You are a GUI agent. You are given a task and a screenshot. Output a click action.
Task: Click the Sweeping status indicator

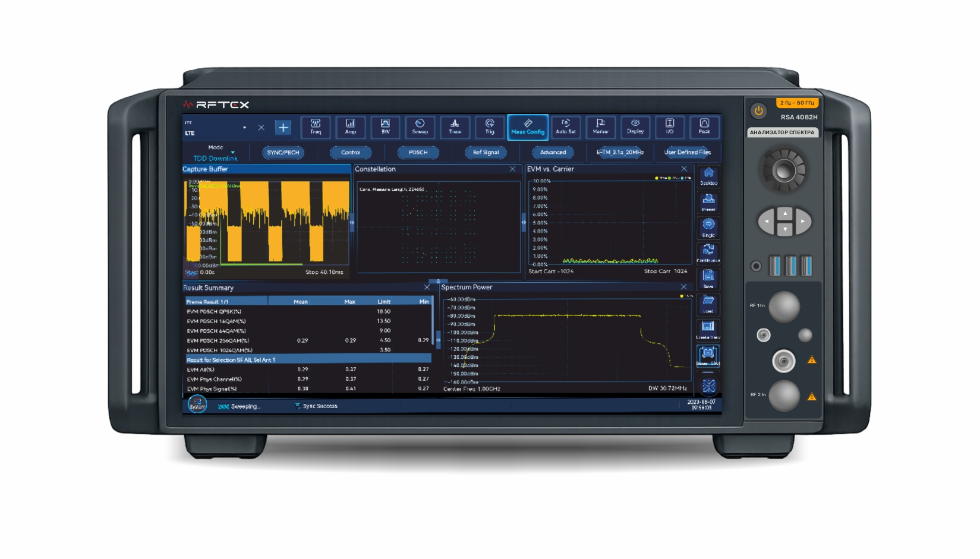(x=240, y=406)
